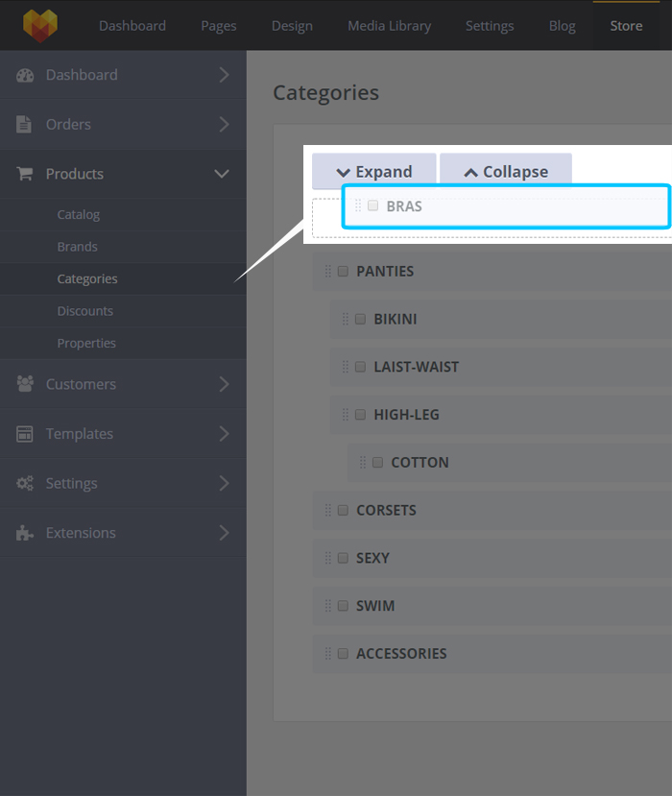Expand the Customers section arrow
Viewport: 672px width, 796px height.
click(x=225, y=384)
